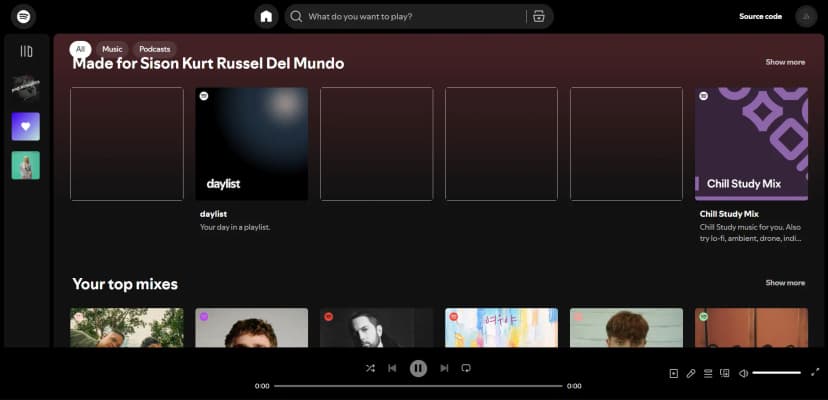Show lyrics with microphone icon

coord(691,374)
